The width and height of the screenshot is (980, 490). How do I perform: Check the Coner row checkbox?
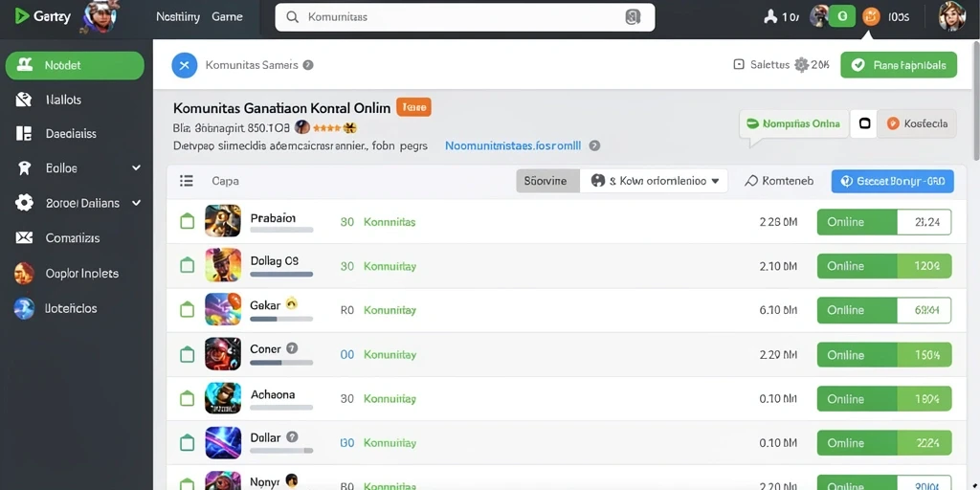click(x=187, y=354)
